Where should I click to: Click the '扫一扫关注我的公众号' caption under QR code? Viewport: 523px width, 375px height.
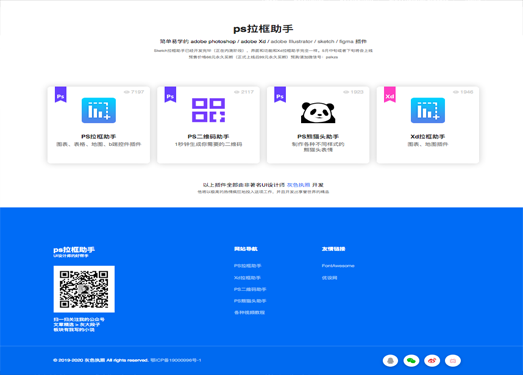(x=79, y=319)
